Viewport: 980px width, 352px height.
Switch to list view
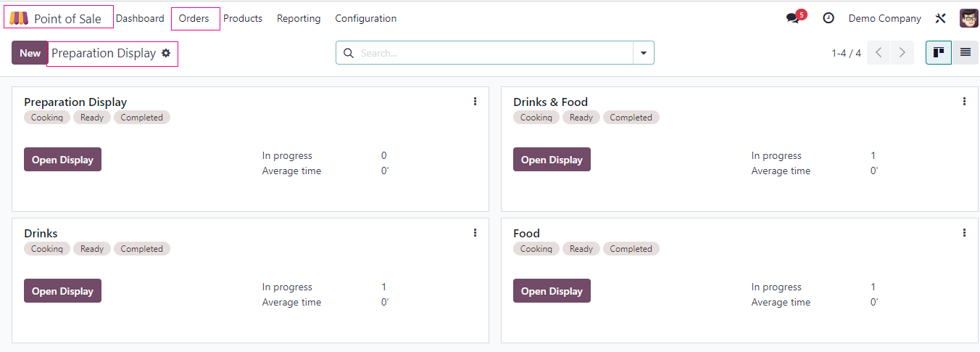[966, 52]
